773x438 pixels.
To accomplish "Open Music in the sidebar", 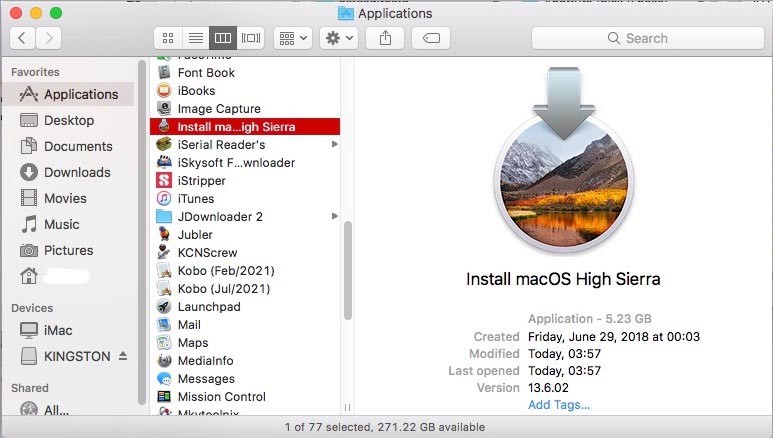I will click(69, 224).
